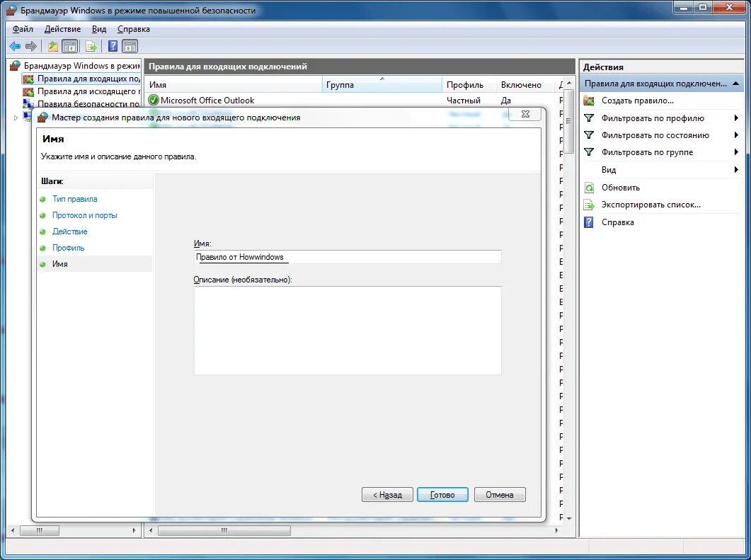Click Обновить in Actions pane
The height and width of the screenshot is (560, 751).
coord(621,188)
